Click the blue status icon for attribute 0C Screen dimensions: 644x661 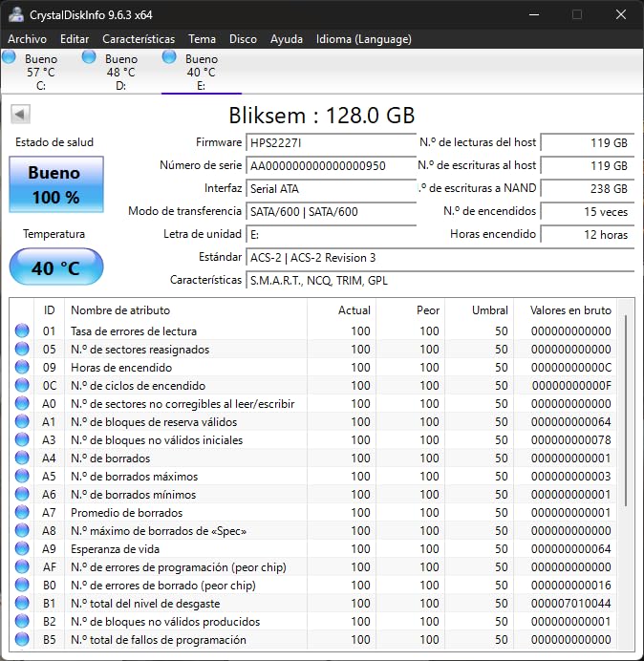pos(22,385)
